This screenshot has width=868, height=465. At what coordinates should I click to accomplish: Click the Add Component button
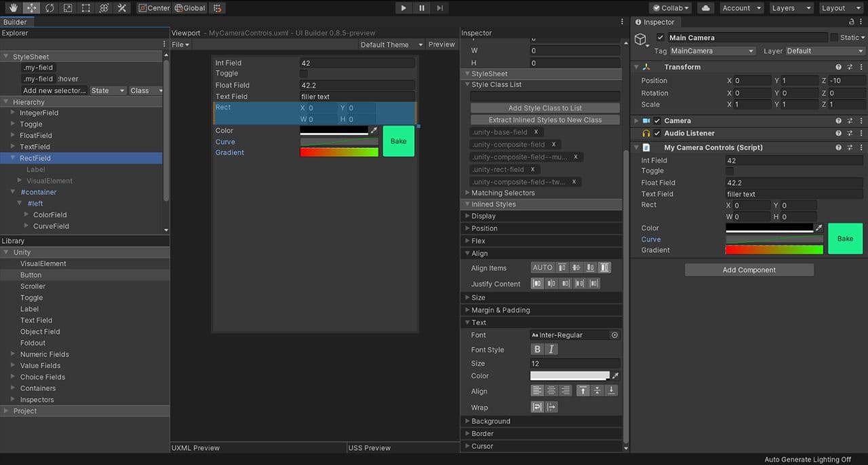pyautogui.click(x=749, y=270)
